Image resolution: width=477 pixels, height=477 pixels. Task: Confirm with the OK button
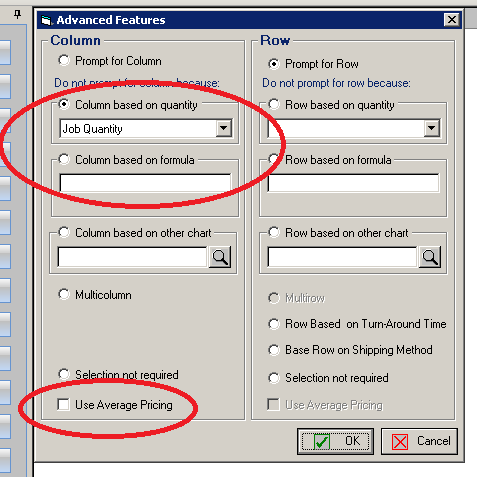[335, 441]
